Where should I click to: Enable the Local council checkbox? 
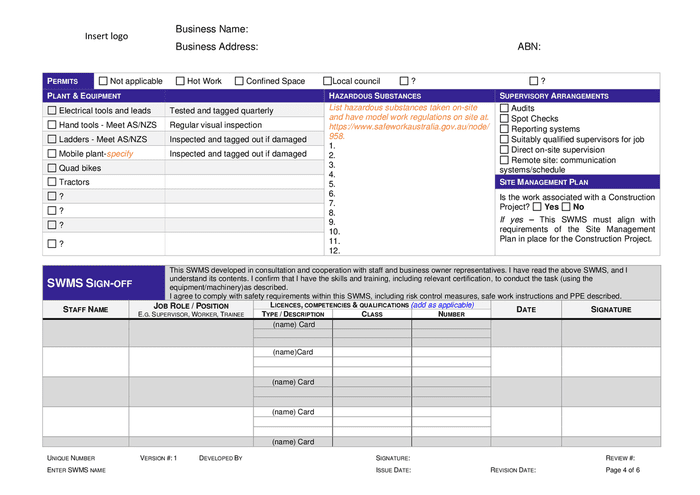(x=327, y=81)
